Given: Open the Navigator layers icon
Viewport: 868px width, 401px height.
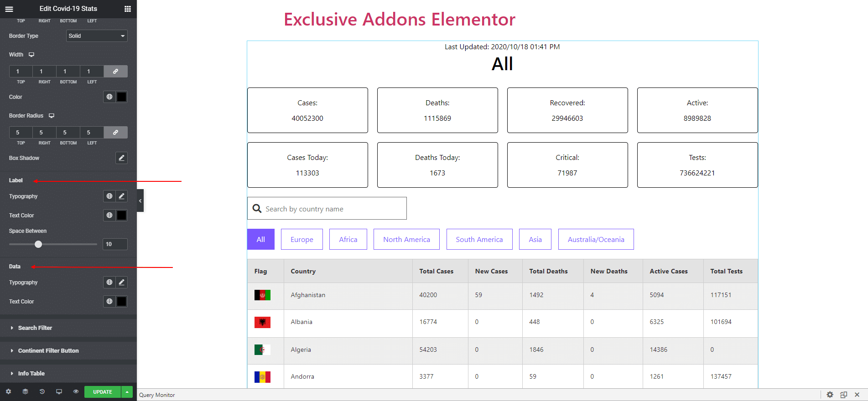Looking at the screenshot, I should (x=25, y=392).
